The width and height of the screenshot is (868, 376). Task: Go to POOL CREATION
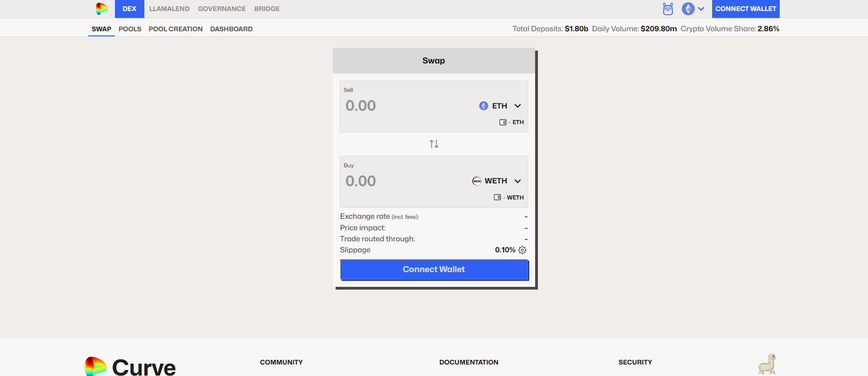(x=176, y=29)
